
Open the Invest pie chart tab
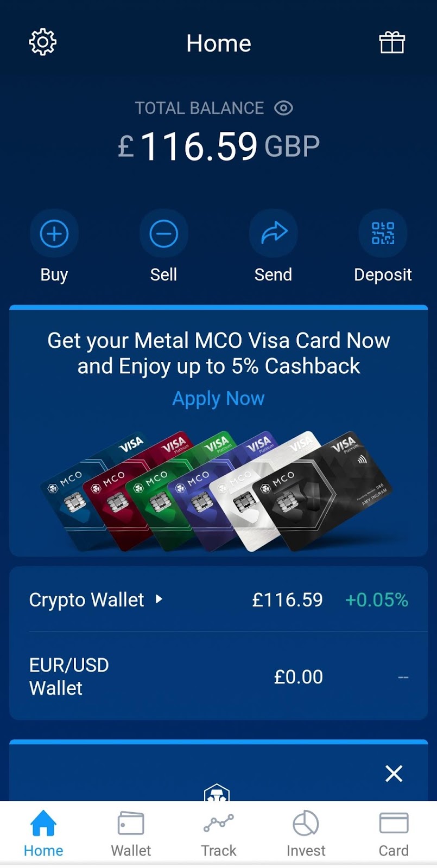306,833
